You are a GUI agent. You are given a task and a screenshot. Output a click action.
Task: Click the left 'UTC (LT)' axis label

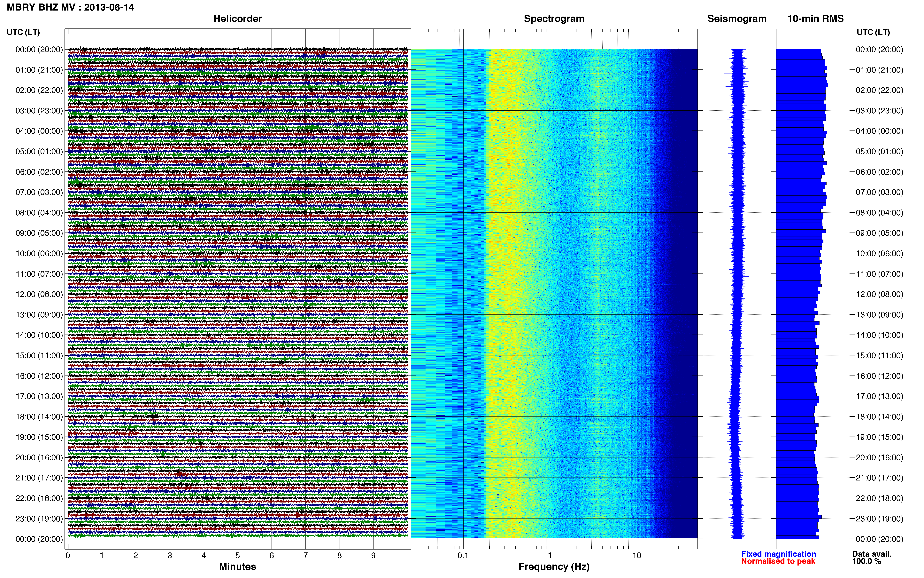[x=23, y=32]
